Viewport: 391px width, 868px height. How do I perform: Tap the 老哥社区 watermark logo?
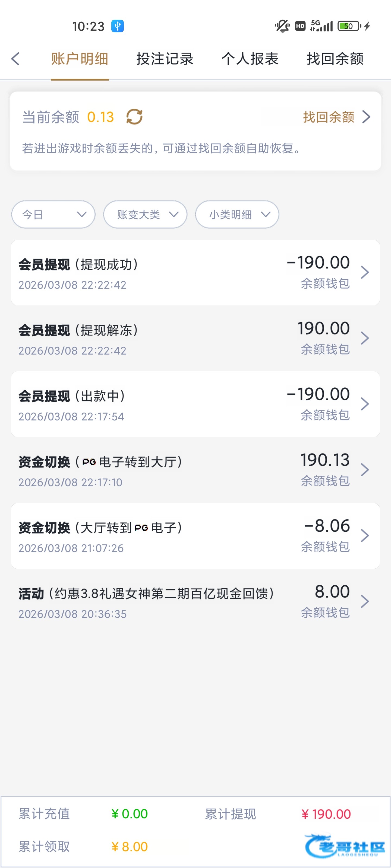345,845
